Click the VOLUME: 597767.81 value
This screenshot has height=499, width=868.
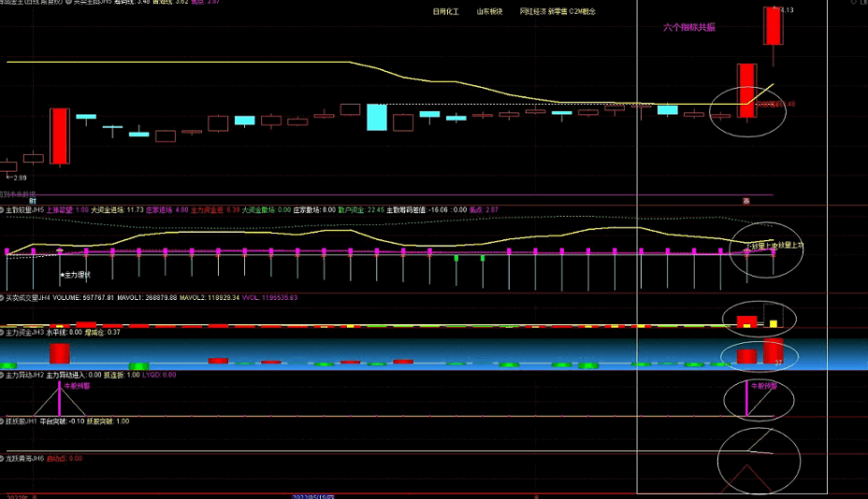(83, 298)
